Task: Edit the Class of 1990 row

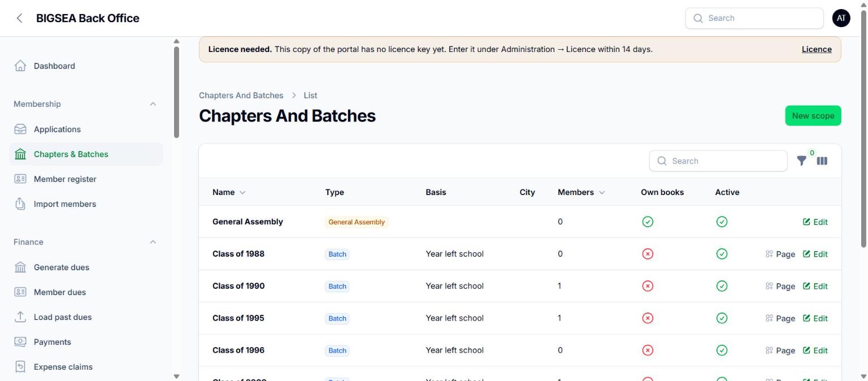Action: tap(815, 287)
